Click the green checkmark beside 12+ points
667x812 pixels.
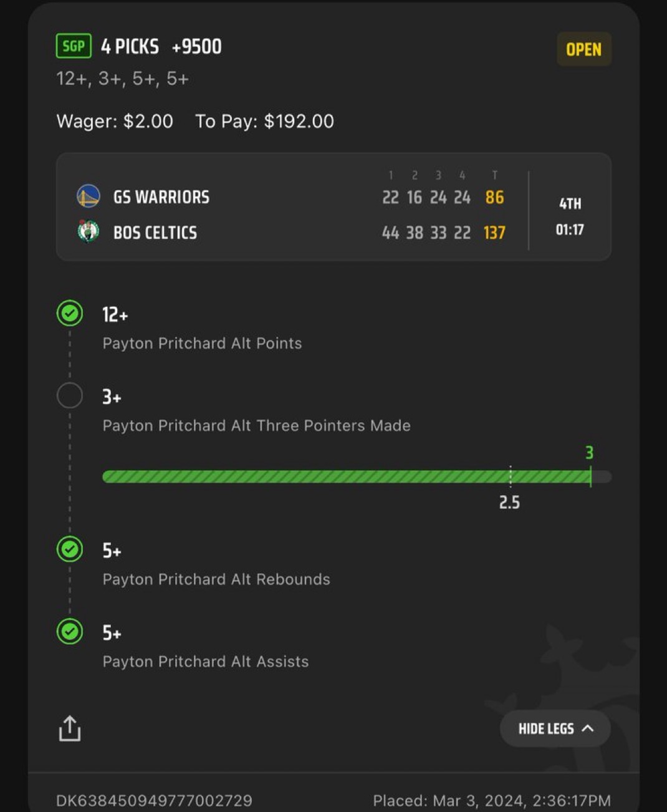[x=70, y=313]
